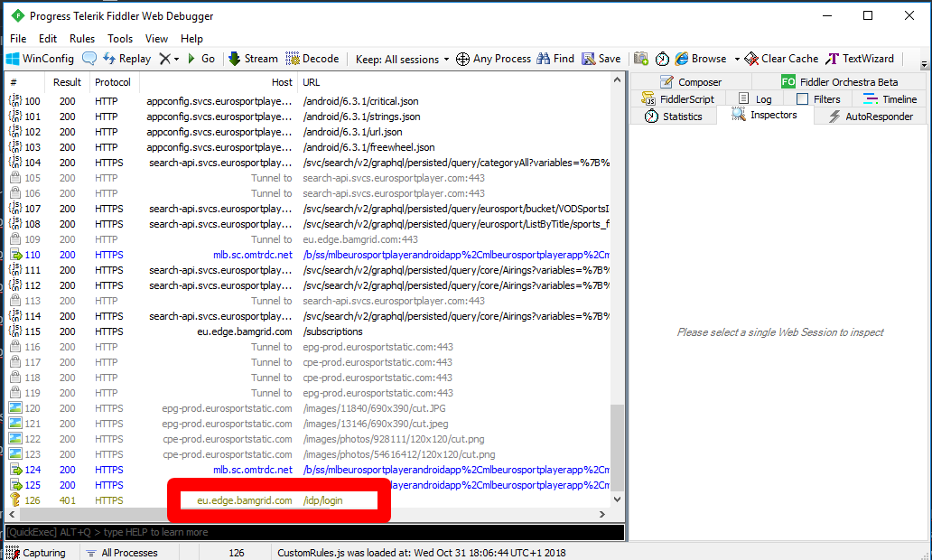Click the QuickExec command input box
Viewport: 932px width, 560px height.
314,532
